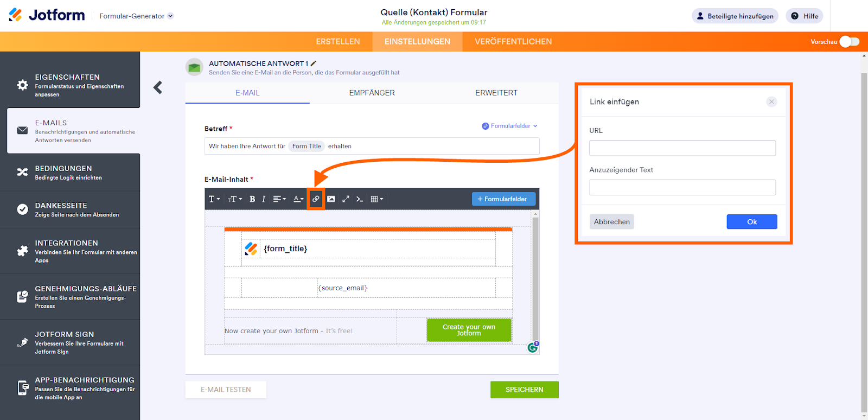
Task: Select the Form Title tag in subject
Action: point(307,146)
